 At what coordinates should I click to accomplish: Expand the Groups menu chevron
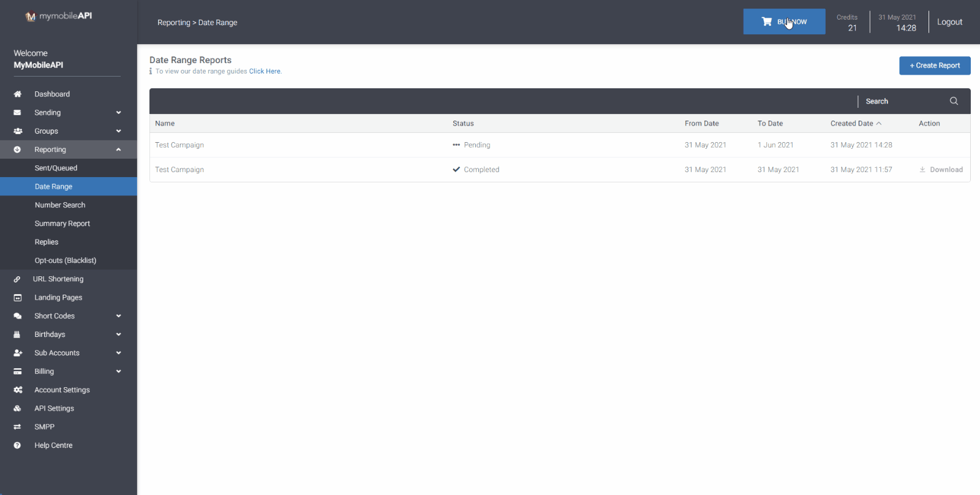[118, 131]
